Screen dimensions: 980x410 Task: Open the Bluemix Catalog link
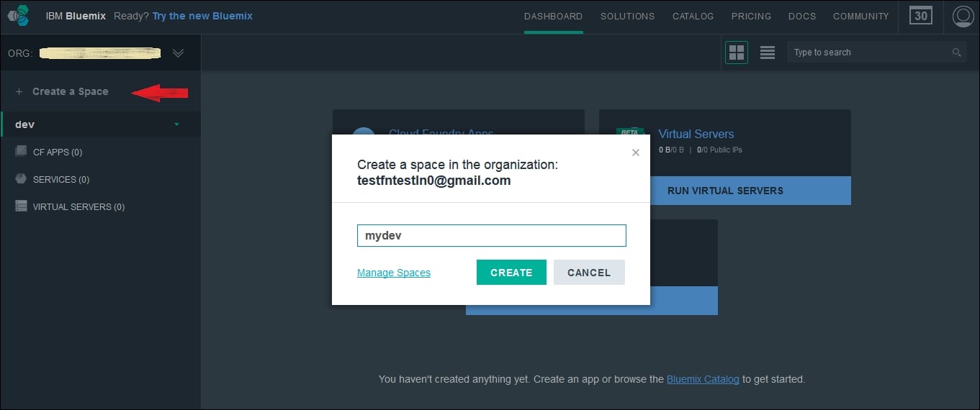703,379
